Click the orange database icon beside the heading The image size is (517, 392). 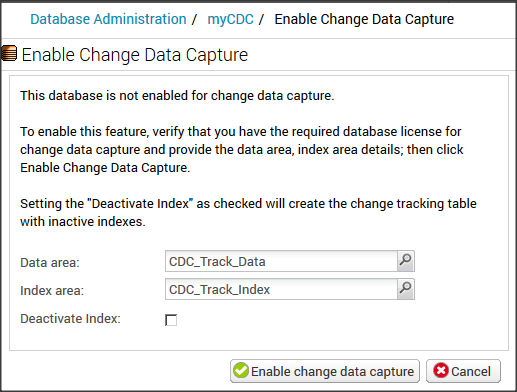pyautogui.click(x=9, y=54)
